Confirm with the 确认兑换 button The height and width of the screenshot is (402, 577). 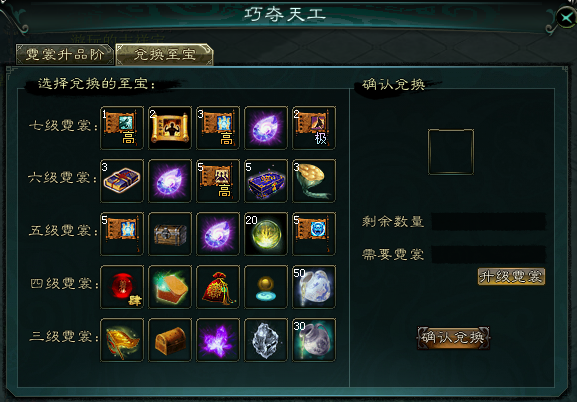pyautogui.click(x=453, y=338)
